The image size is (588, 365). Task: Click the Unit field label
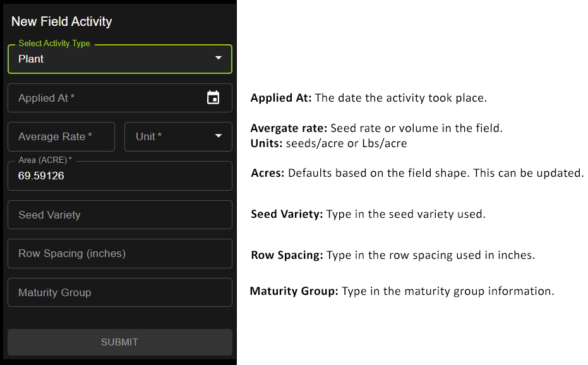pos(149,136)
